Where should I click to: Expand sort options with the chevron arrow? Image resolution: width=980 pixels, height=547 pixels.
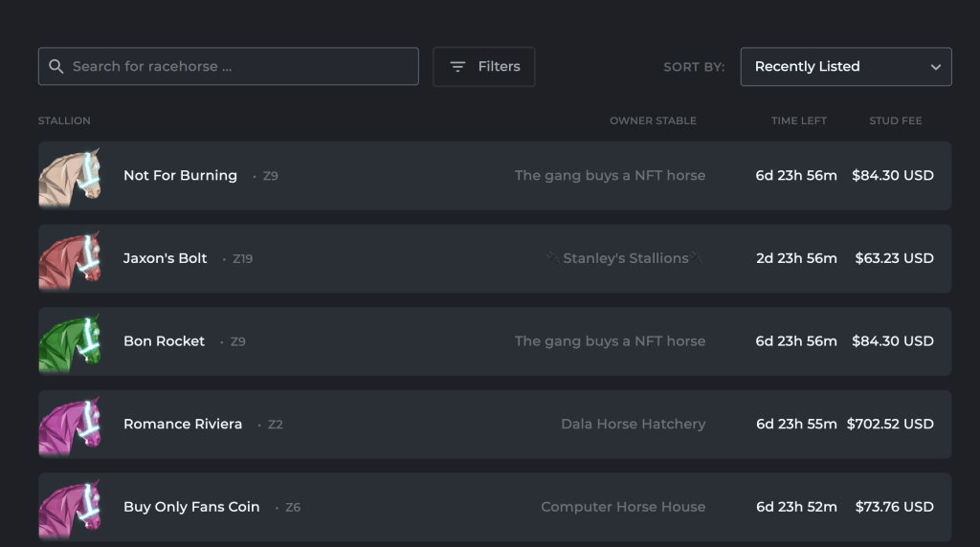pos(935,67)
